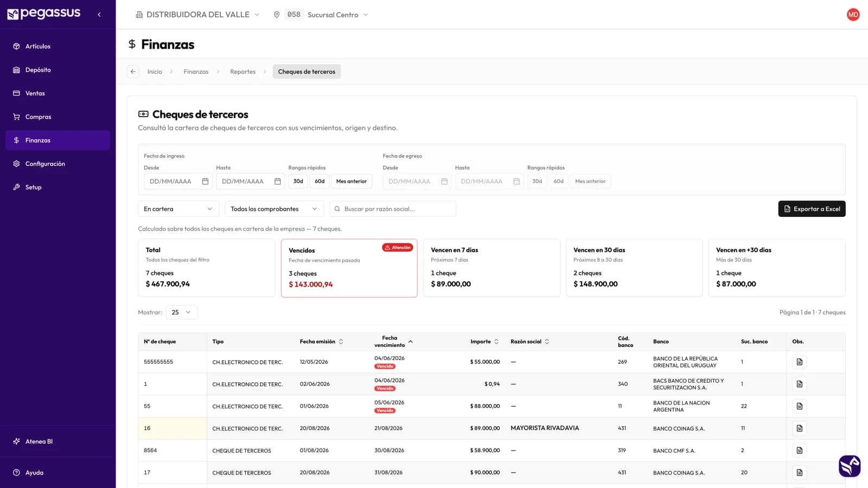Expand the En cartera status dropdown
Screen dimensions: 868x488
coord(178,209)
